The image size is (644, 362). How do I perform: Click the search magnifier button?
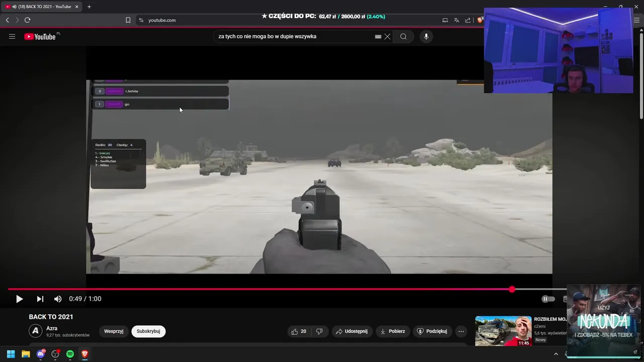click(x=404, y=36)
